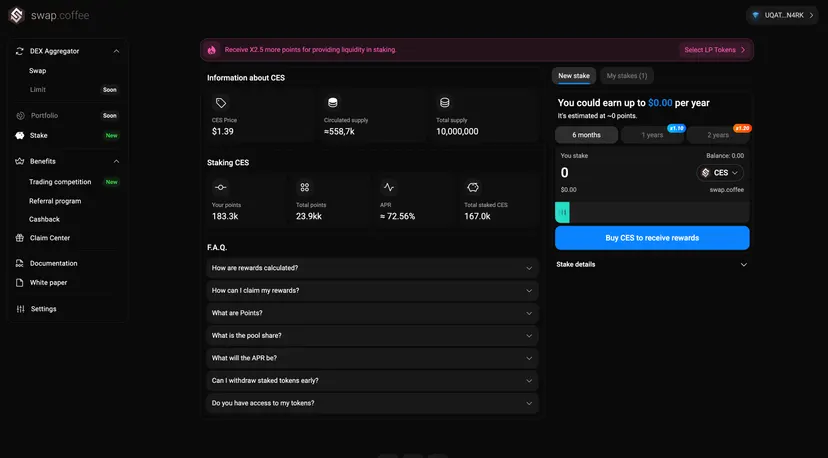This screenshot has height=458, width=828.
Task: Expand the Stake details section
Action: point(652,265)
